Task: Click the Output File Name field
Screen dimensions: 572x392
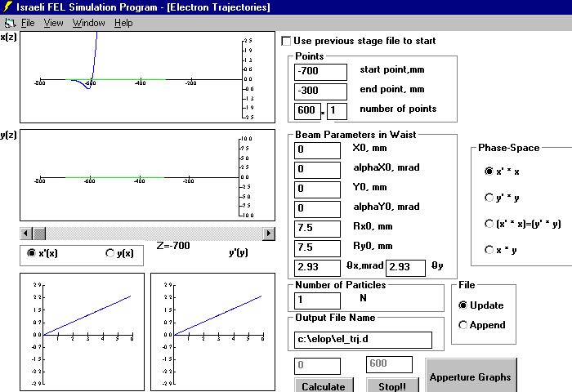Action: click(363, 340)
